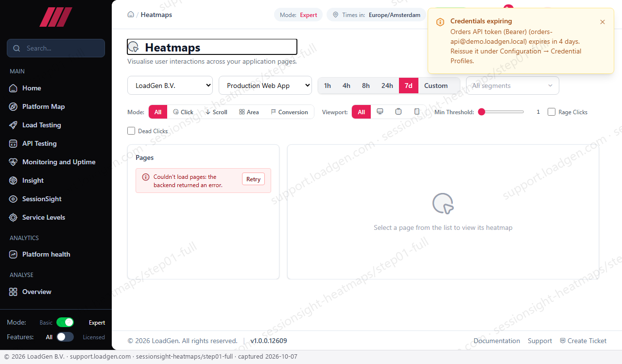622x364 pixels.
Task: Open the Documentation footer link
Action: (497, 341)
